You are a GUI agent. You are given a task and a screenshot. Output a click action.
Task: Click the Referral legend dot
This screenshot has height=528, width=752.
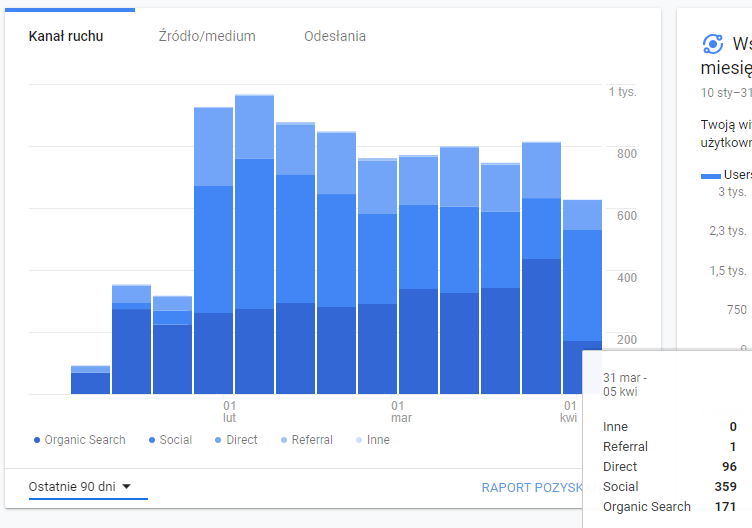click(283, 440)
